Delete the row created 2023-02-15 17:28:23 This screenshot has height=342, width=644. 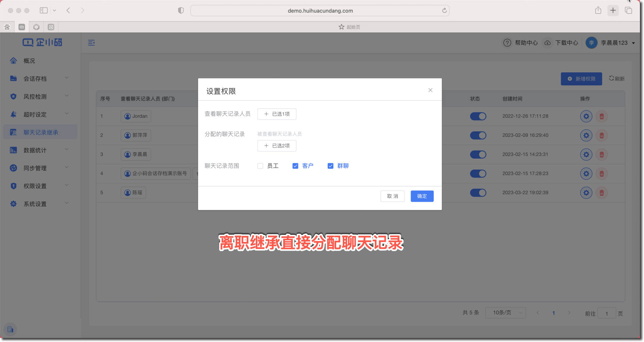click(x=602, y=174)
